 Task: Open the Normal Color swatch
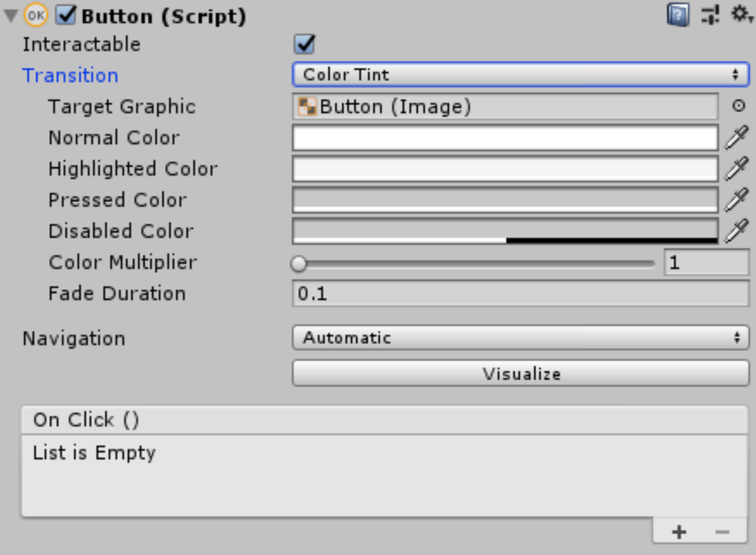point(505,138)
